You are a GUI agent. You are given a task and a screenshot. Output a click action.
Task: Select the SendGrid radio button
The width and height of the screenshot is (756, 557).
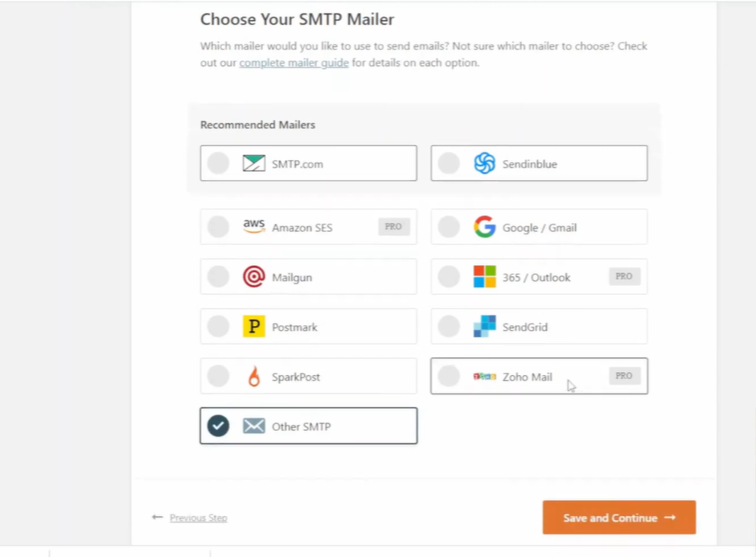pyautogui.click(x=449, y=327)
